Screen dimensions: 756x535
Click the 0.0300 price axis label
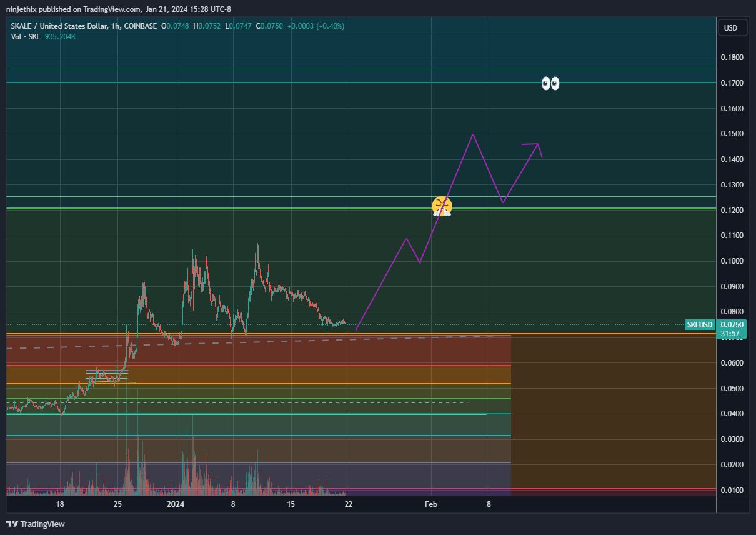732,439
